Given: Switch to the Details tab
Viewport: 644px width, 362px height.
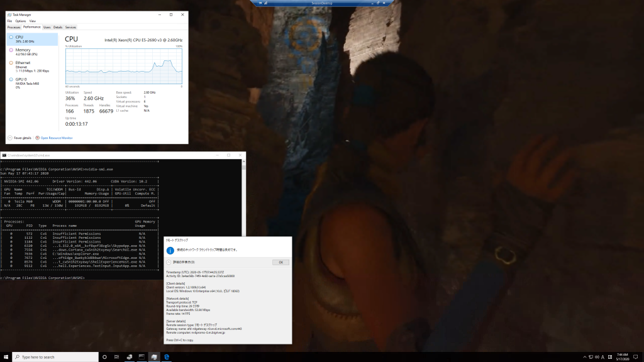Looking at the screenshot, I should pyautogui.click(x=58, y=28).
